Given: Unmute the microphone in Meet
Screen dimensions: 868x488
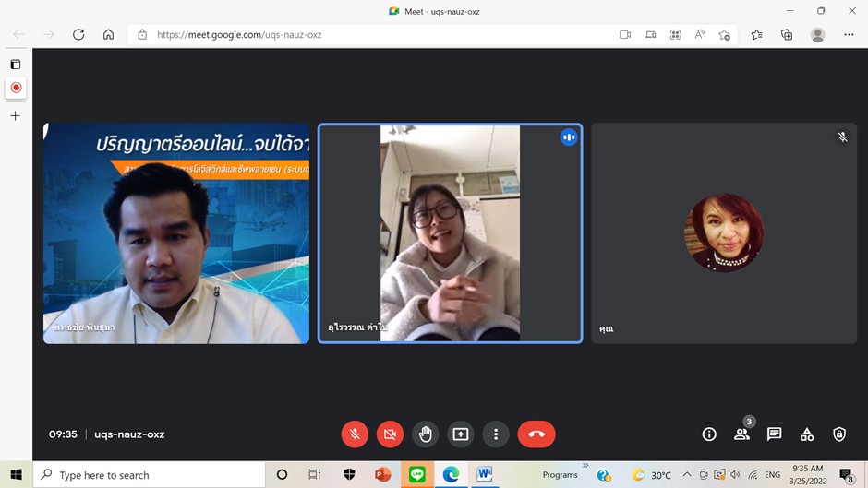Looking at the screenshot, I should point(355,434).
